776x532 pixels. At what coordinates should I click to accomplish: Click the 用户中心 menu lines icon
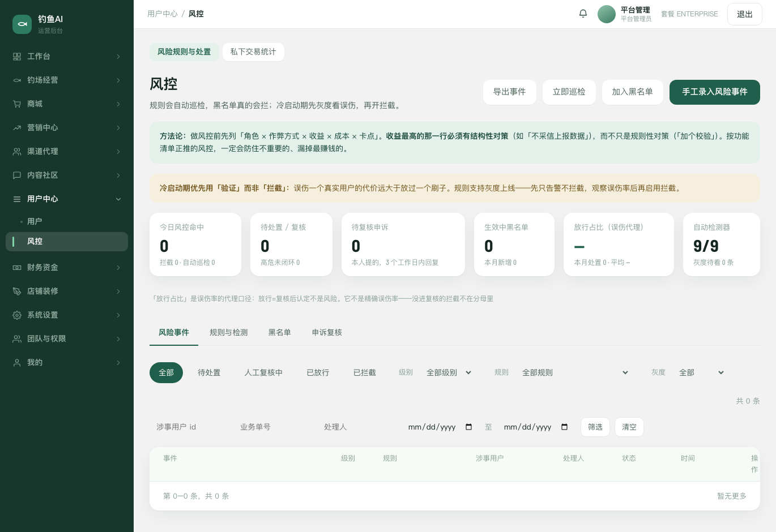point(17,199)
